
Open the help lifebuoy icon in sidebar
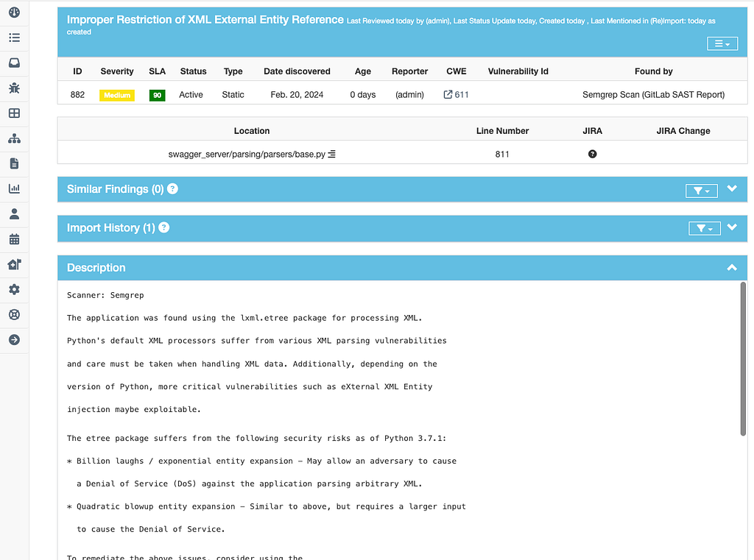15,314
